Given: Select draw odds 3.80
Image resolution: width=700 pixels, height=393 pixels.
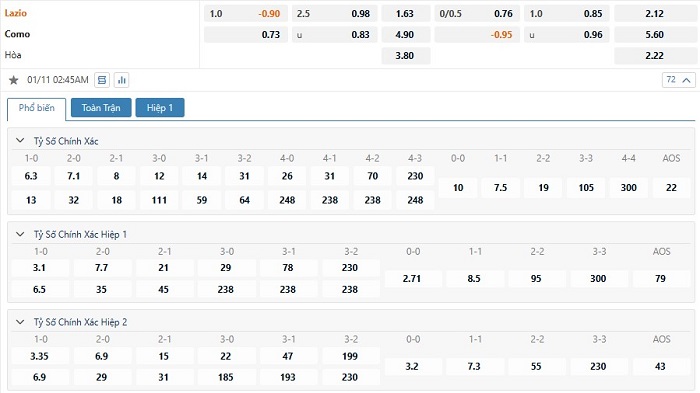Looking at the screenshot, I should [x=405, y=56].
